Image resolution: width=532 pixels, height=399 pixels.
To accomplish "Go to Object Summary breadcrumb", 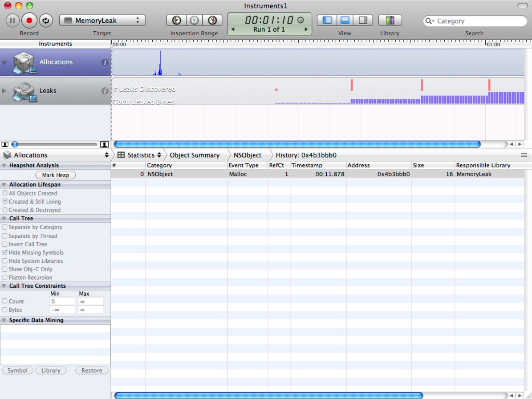I will coord(195,155).
